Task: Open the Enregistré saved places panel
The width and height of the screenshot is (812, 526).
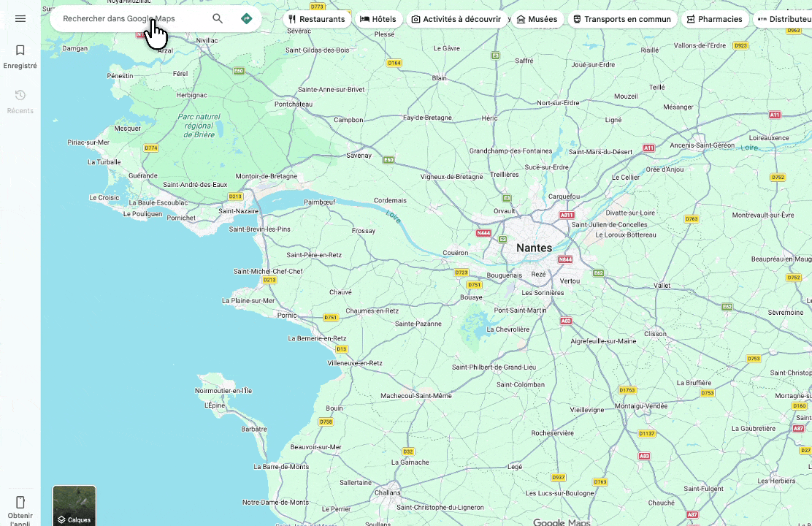Action: click(x=20, y=56)
